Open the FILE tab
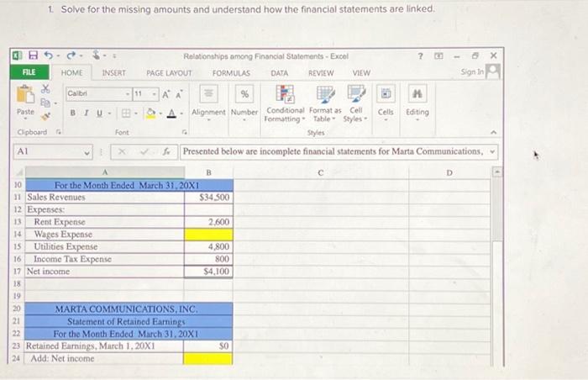Screen dimensions: 588x380 tap(29, 72)
